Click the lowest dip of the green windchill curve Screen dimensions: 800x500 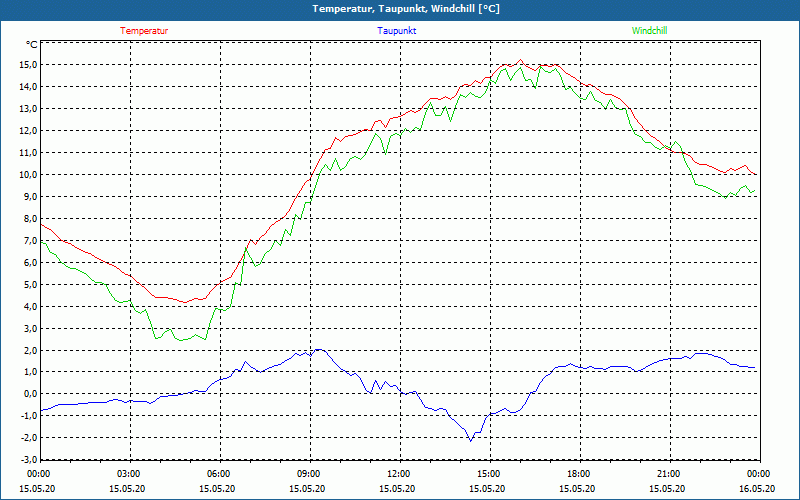click(181, 341)
